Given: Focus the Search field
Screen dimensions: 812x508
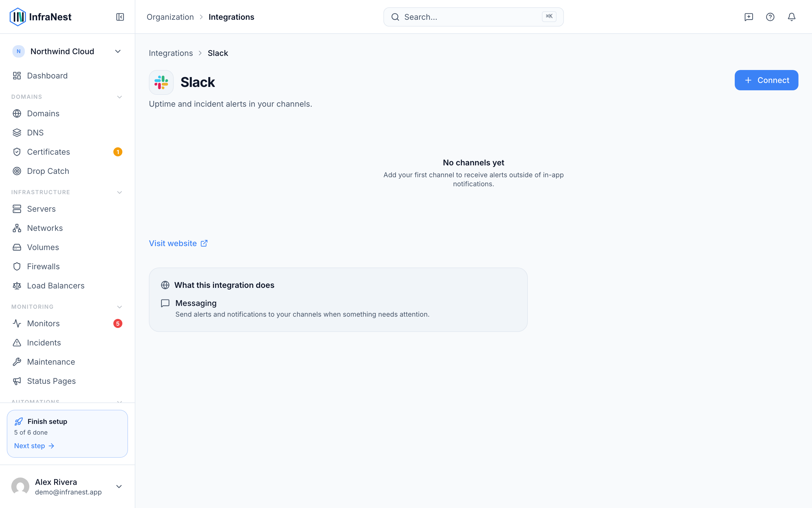Looking at the screenshot, I should point(473,17).
